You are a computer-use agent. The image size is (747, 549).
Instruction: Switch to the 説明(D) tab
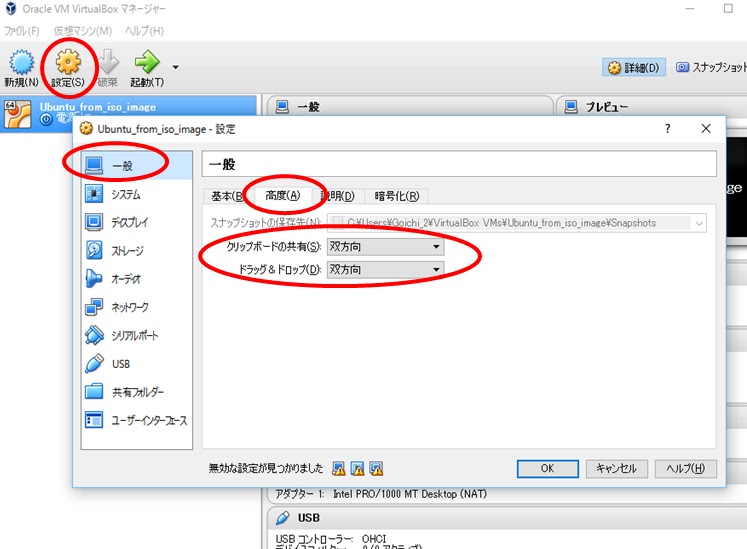click(339, 196)
